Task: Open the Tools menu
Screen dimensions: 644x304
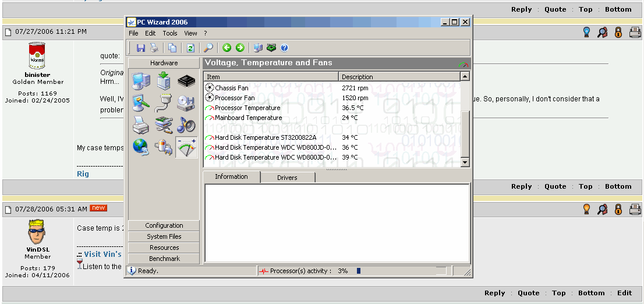Action: (x=170, y=33)
